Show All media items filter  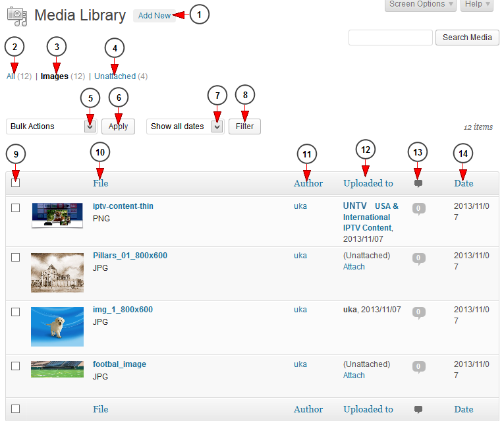(x=11, y=76)
